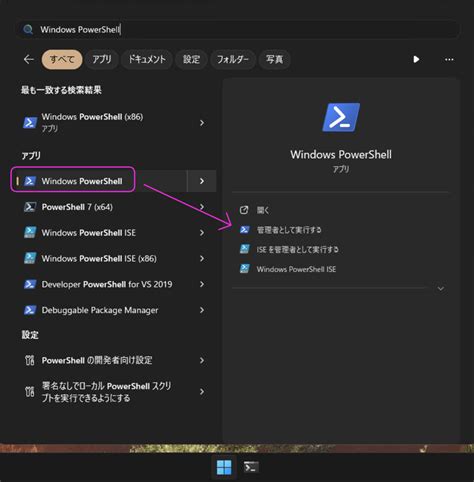Expand the 署名なしでローカル PowerShell setting chevron

pos(202,392)
